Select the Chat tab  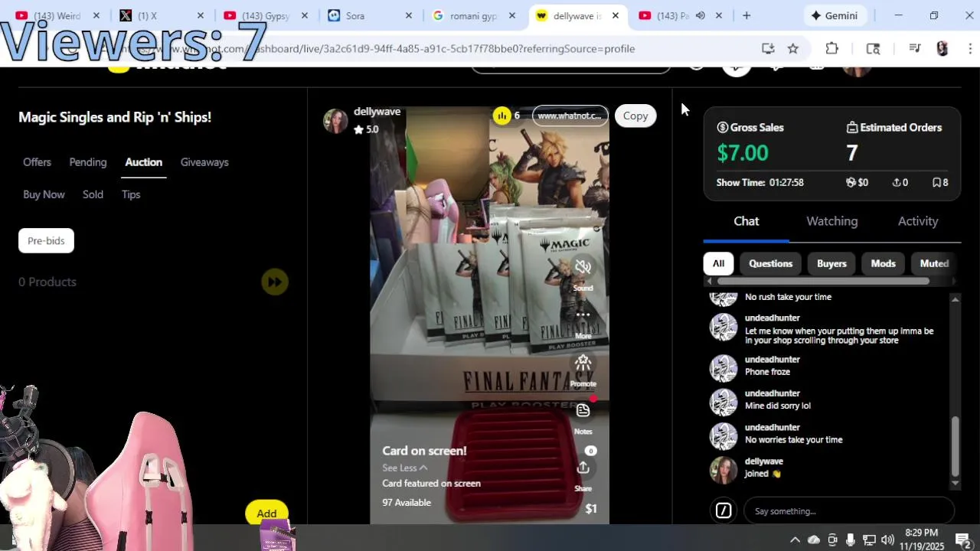746,221
